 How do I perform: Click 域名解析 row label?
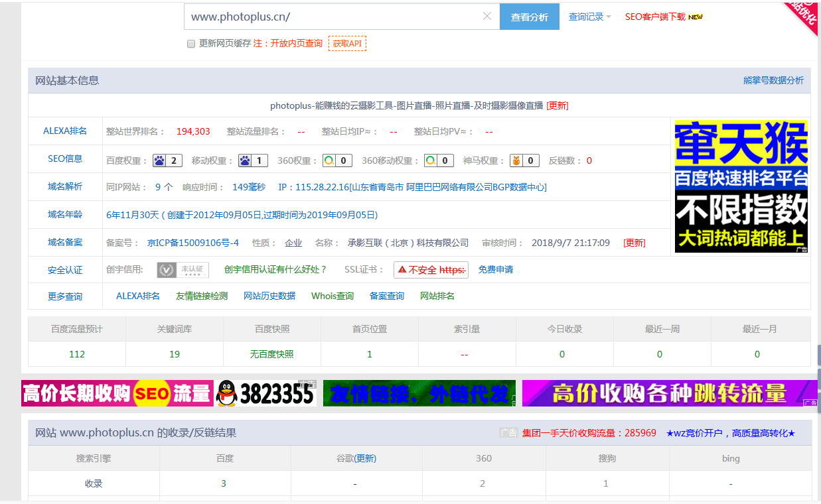pyautogui.click(x=65, y=186)
